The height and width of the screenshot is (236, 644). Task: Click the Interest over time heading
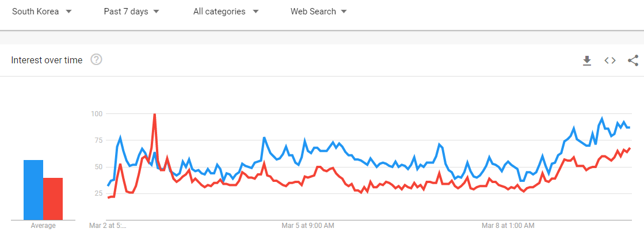coord(47,60)
